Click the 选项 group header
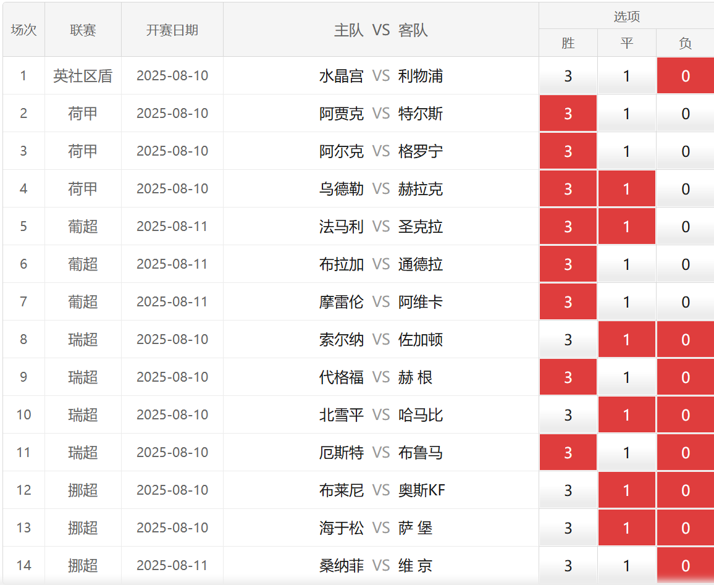 (626, 17)
